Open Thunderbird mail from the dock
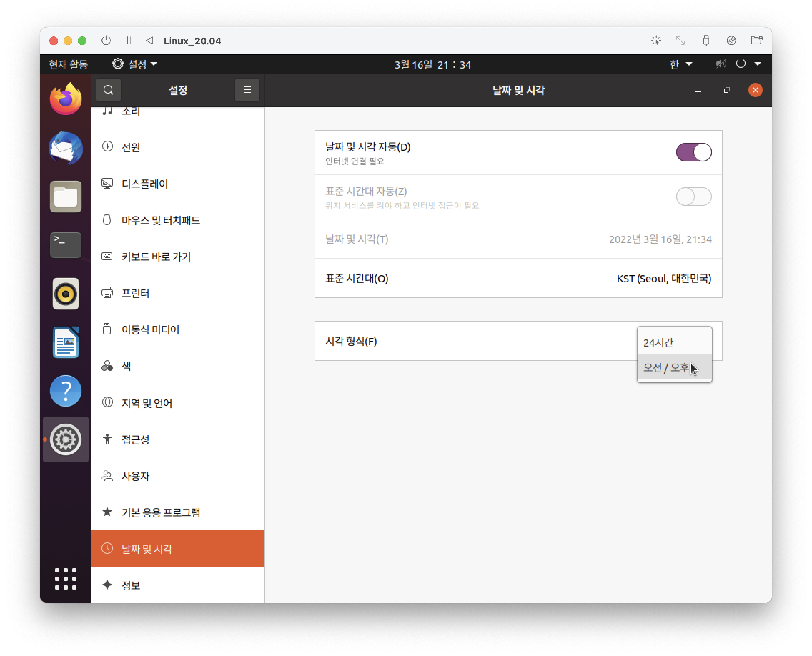This screenshot has height=656, width=812. [66, 148]
